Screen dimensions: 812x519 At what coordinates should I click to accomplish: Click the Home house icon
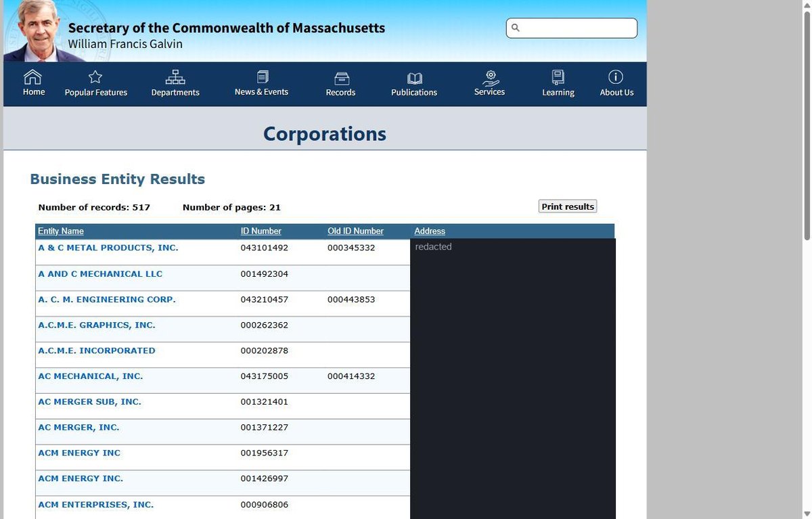click(x=32, y=76)
